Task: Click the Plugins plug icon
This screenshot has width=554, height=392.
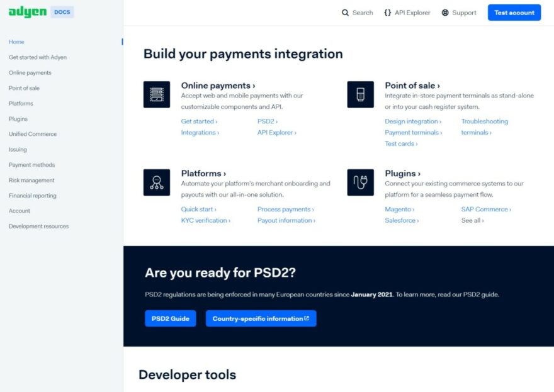Action: pos(360,182)
